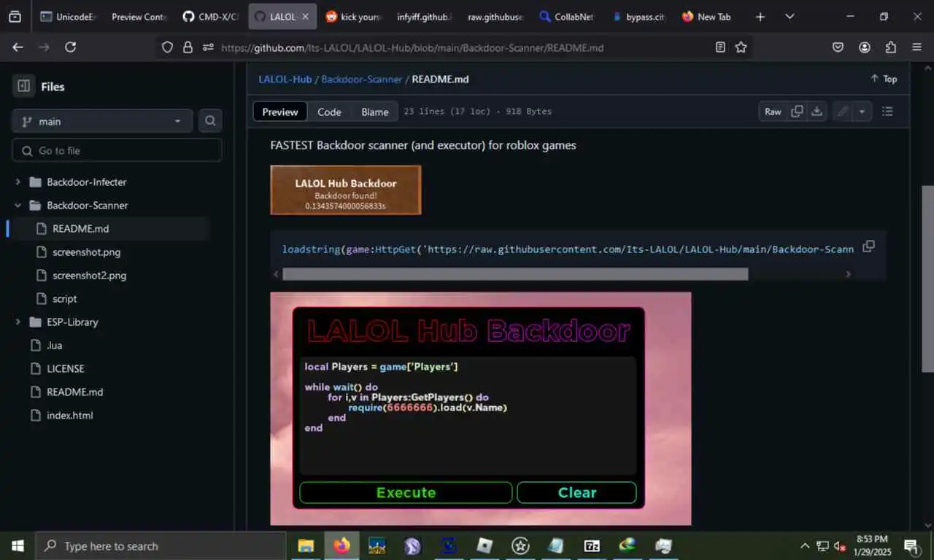The image size is (934, 560).
Task: Switch to the Preview tab
Action: click(x=280, y=112)
